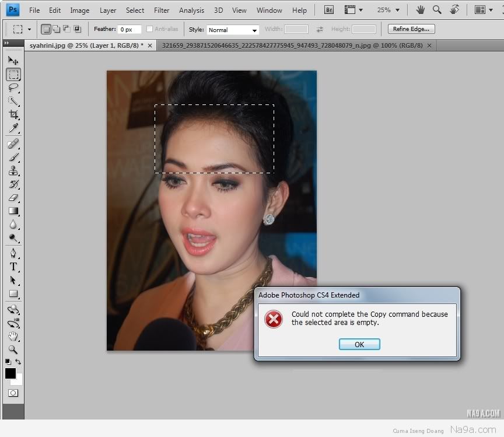The width and height of the screenshot is (504, 437).
Task: Launch Adobe Bridge from the application bar
Action: click(329, 10)
